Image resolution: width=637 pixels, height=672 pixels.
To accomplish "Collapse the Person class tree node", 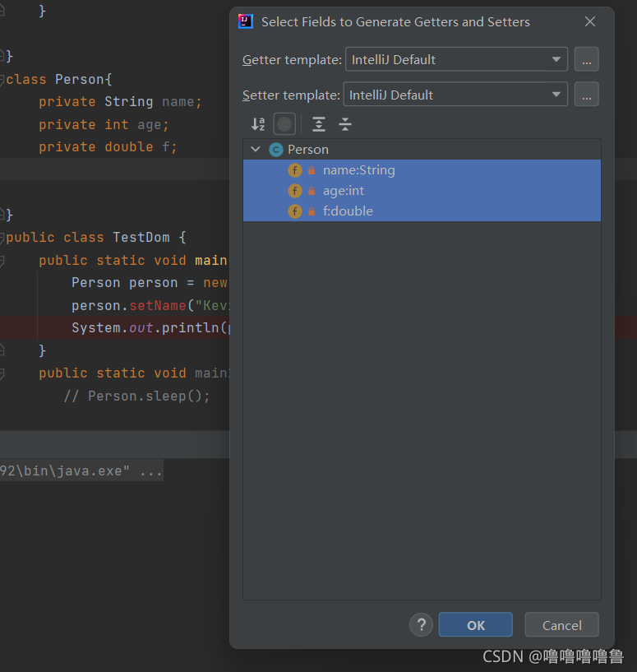I will click(256, 149).
